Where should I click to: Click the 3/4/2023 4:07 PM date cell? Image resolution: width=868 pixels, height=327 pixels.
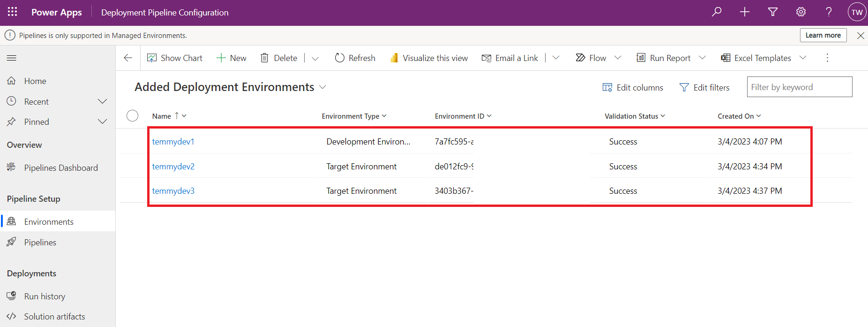[750, 142]
